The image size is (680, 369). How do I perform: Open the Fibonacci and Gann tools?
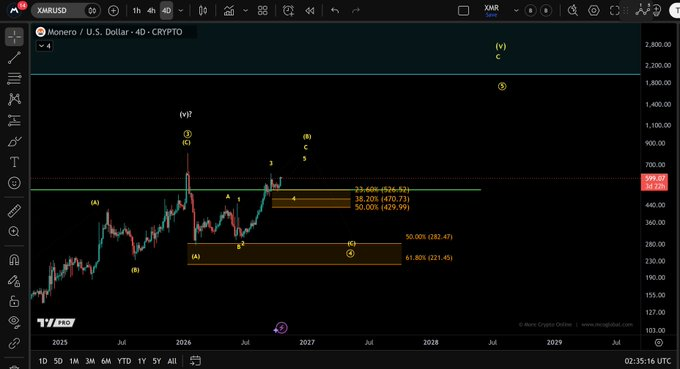[x=14, y=78]
